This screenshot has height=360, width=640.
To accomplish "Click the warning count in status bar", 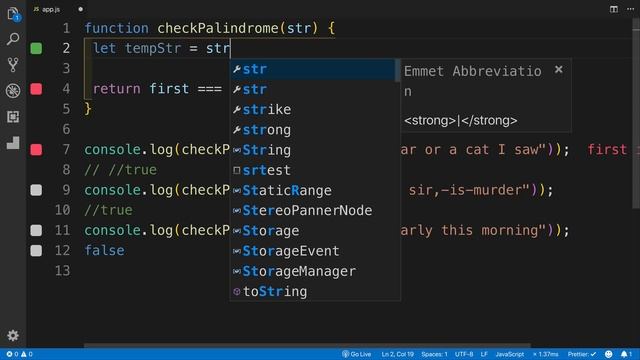I will pos(27,354).
